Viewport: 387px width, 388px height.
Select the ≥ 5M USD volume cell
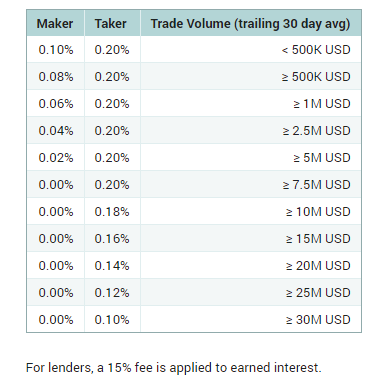point(251,158)
